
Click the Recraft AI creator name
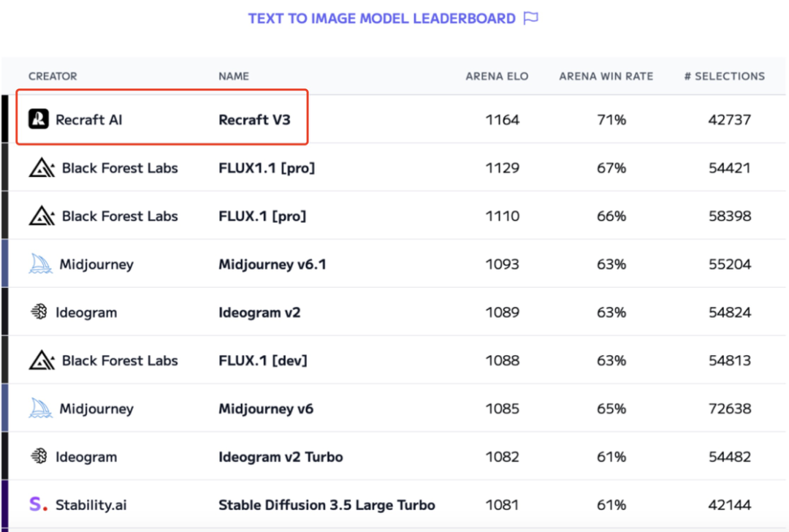(x=88, y=120)
